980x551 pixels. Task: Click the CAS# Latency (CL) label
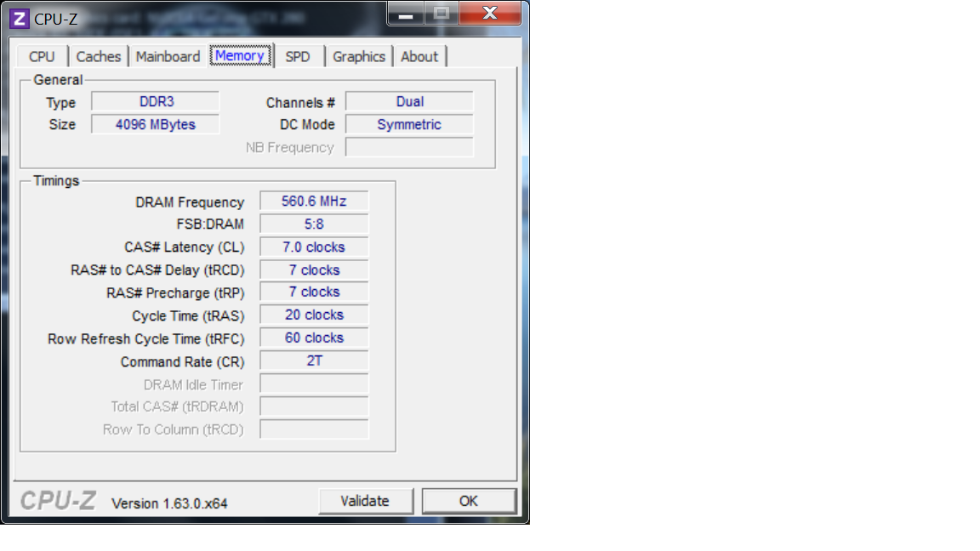click(x=185, y=247)
